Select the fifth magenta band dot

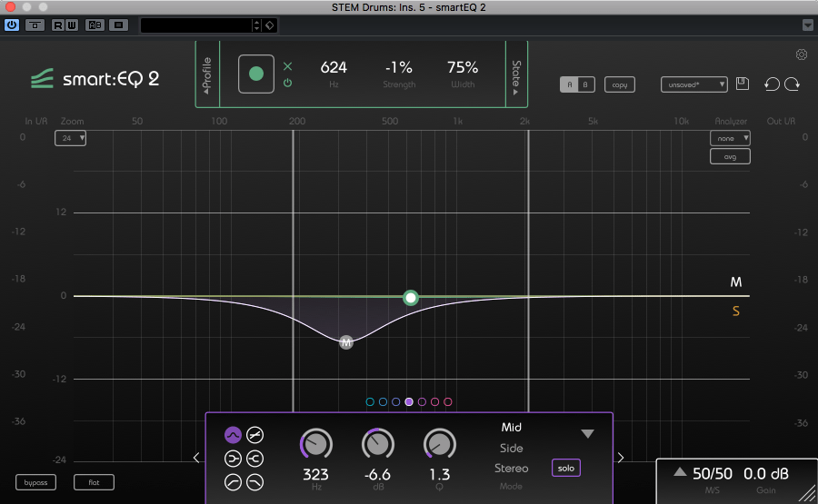(x=422, y=402)
